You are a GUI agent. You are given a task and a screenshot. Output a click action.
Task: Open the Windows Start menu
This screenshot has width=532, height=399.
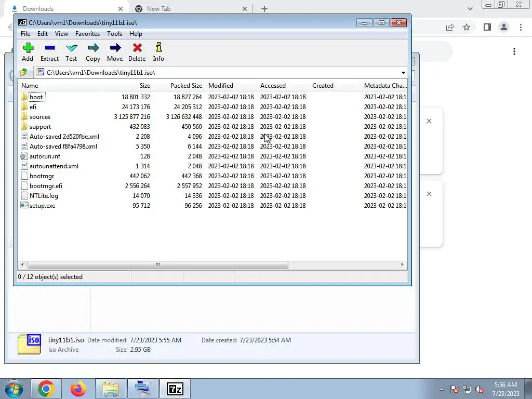[x=14, y=389]
